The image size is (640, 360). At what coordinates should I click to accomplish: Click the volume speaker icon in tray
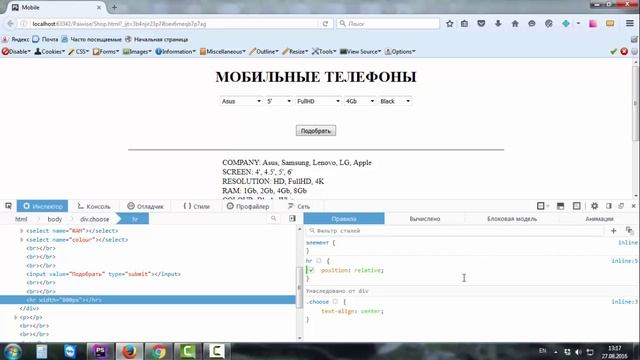[x=578, y=352]
